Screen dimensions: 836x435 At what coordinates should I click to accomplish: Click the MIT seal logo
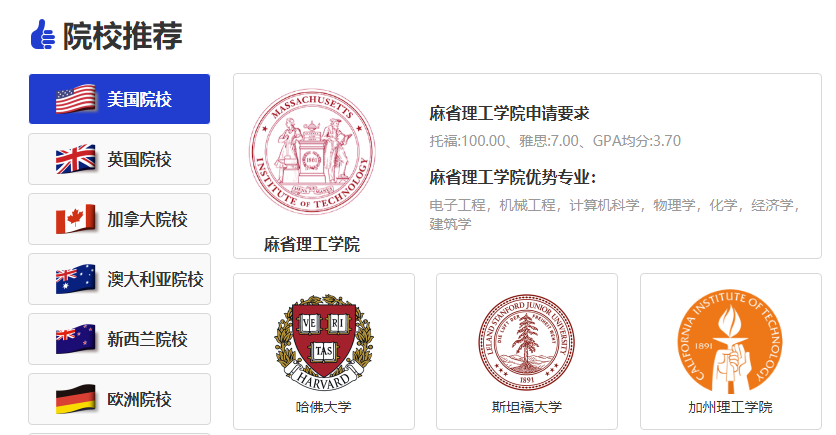(x=312, y=151)
